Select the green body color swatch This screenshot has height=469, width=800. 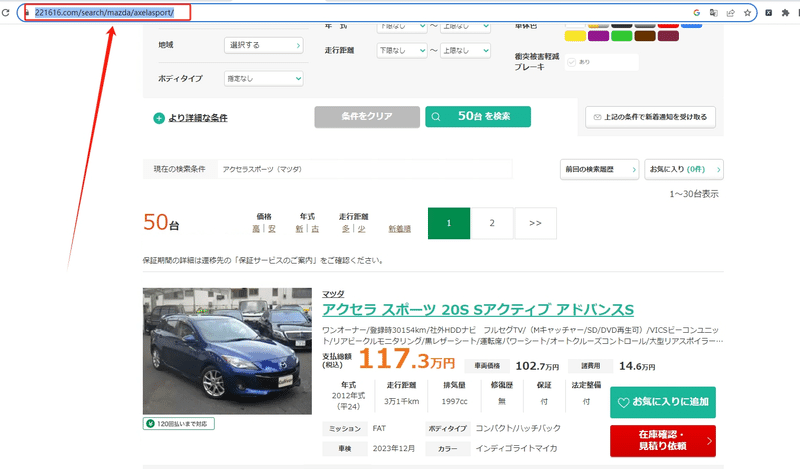coord(621,36)
